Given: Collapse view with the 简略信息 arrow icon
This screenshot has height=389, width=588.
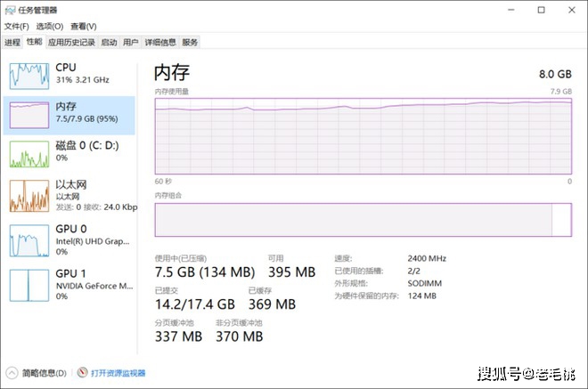Looking at the screenshot, I should pos(12,373).
